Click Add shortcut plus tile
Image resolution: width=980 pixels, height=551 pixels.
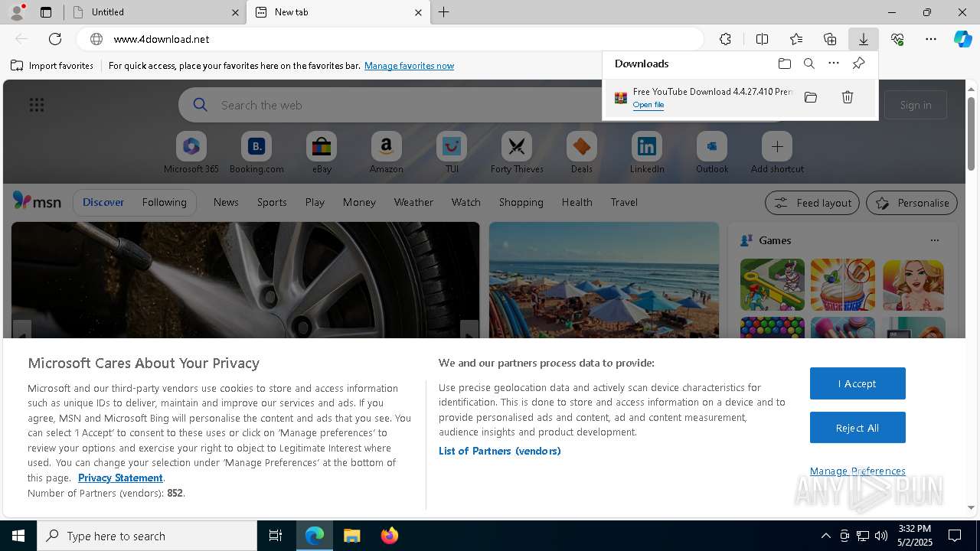tap(777, 152)
